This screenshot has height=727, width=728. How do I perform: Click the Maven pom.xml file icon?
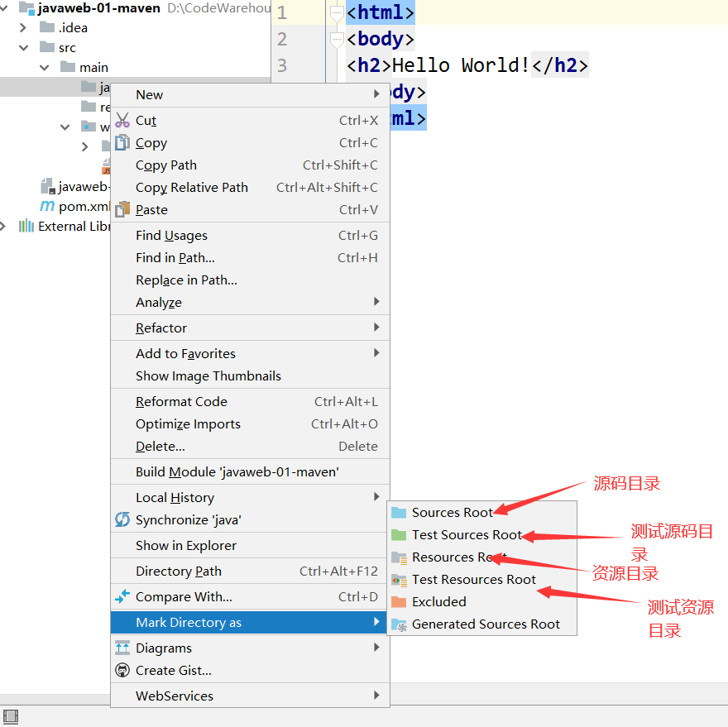[x=47, y=205]
